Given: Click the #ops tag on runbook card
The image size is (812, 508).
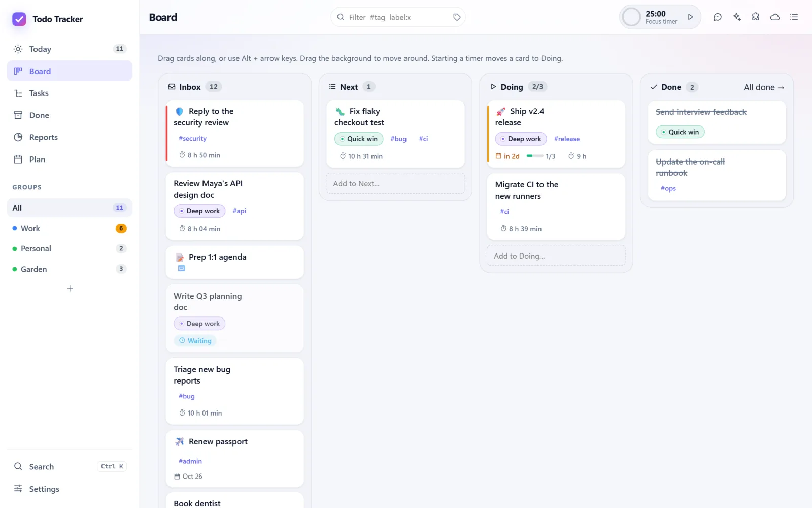Looking at the screenshot, I should pyautogui.click(x=668, y=189).
